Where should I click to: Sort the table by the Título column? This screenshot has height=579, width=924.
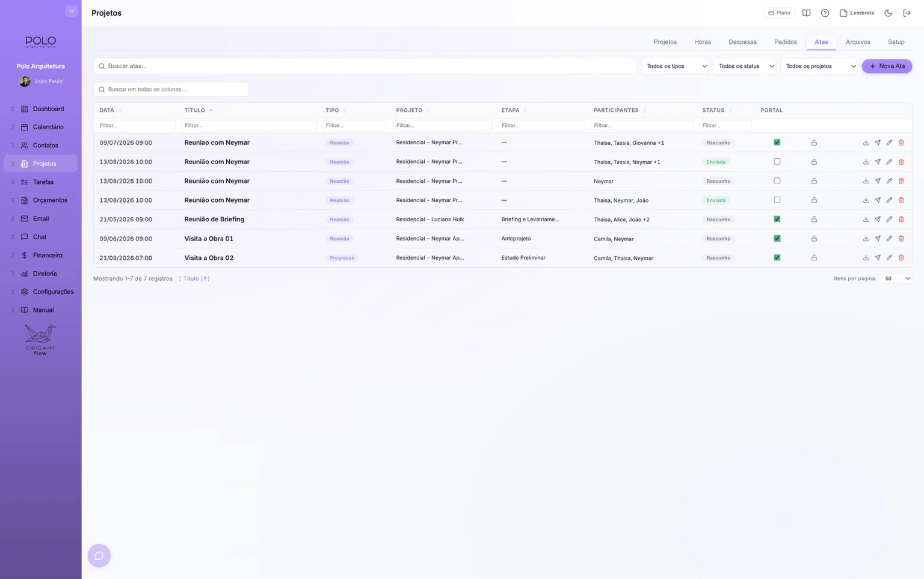click(x=199, y=111)
